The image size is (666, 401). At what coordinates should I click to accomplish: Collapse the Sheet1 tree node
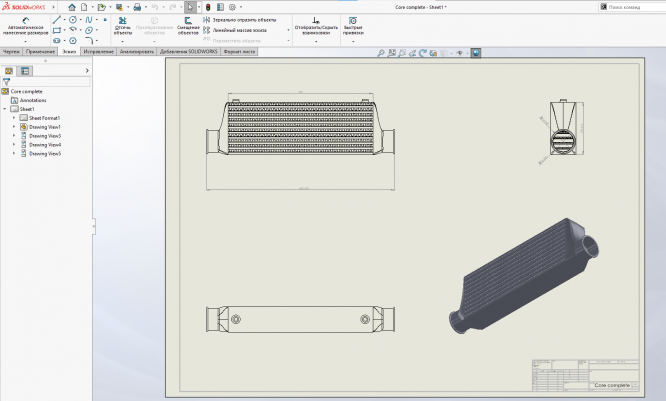6,109
